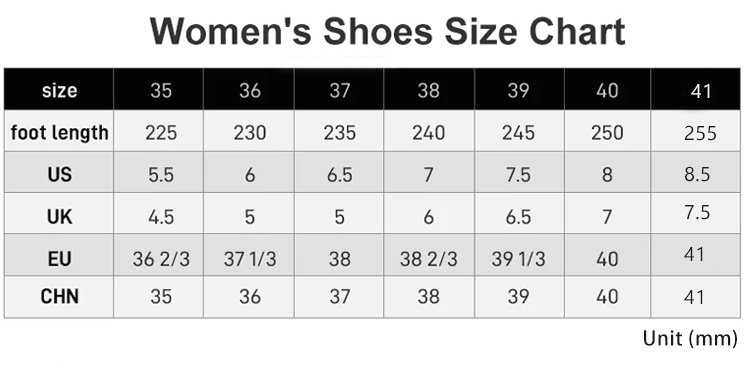The image size is (750, 366).
Task: Click the 'CHN' row label
Action: pos(59,296)
